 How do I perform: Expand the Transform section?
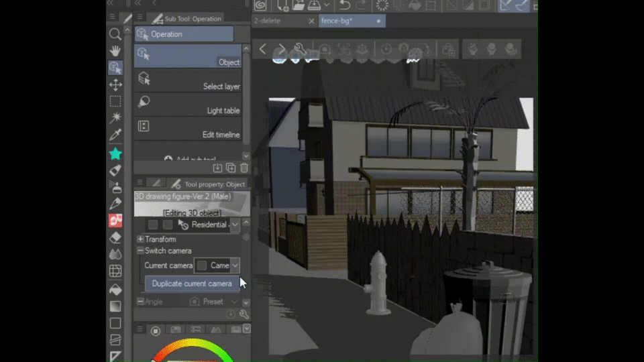140,239
